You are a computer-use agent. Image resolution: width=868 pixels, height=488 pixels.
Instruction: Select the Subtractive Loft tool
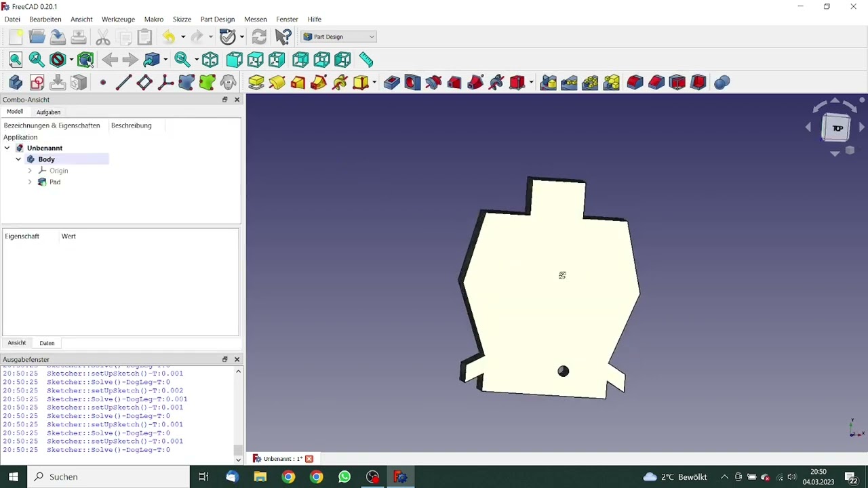[x=454, y=83]
